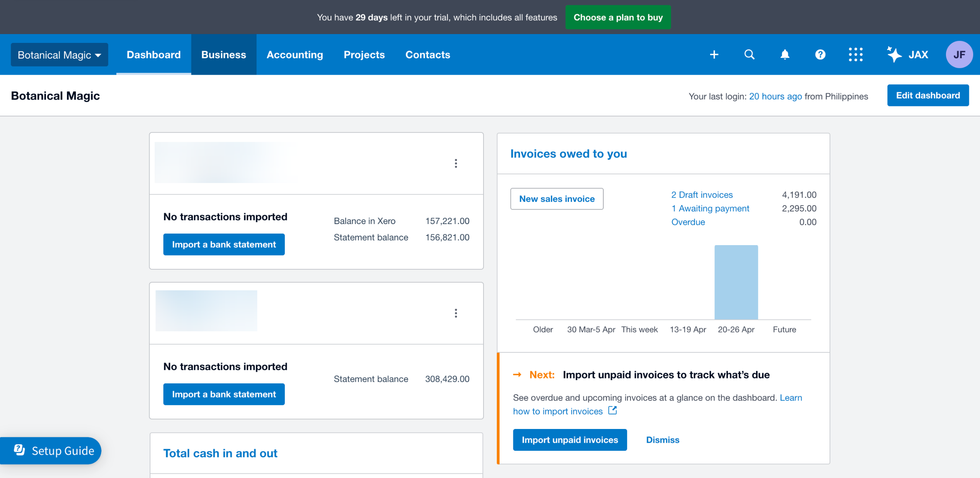Open external link icon beside import invoices
Screen dimensions: 980x478
point(612,411)
